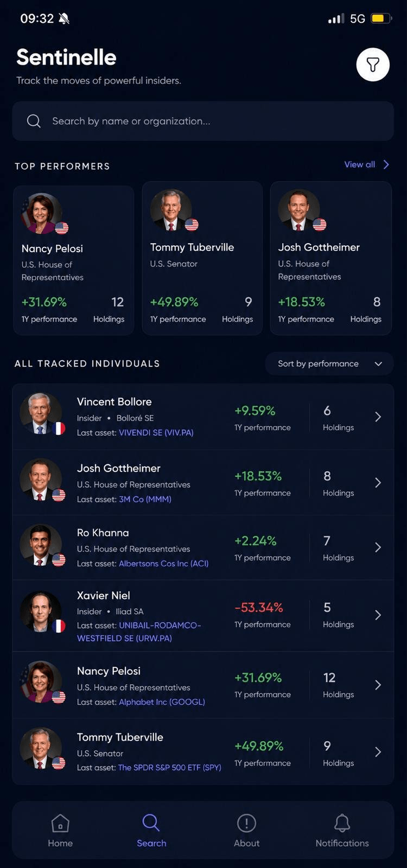This screenshot has width=407, height=868.
Task: Open the Notifications bell icon
Action: coord(342,823)
